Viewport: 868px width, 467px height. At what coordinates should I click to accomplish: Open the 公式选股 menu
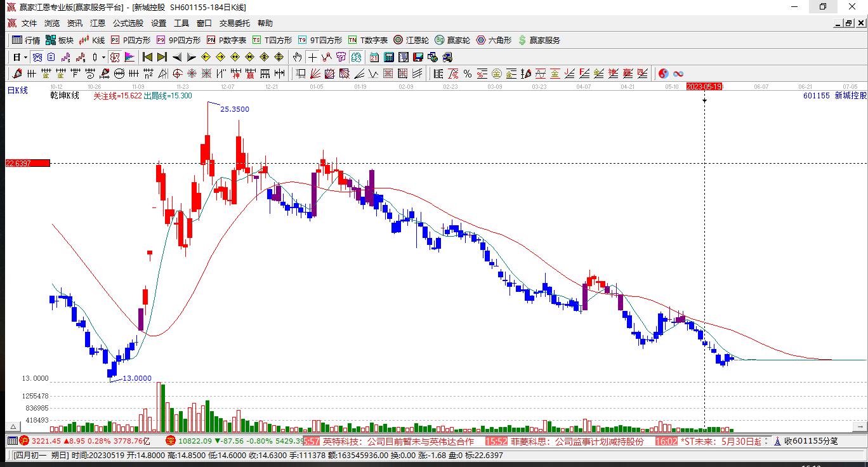click(x=128, y=23)
